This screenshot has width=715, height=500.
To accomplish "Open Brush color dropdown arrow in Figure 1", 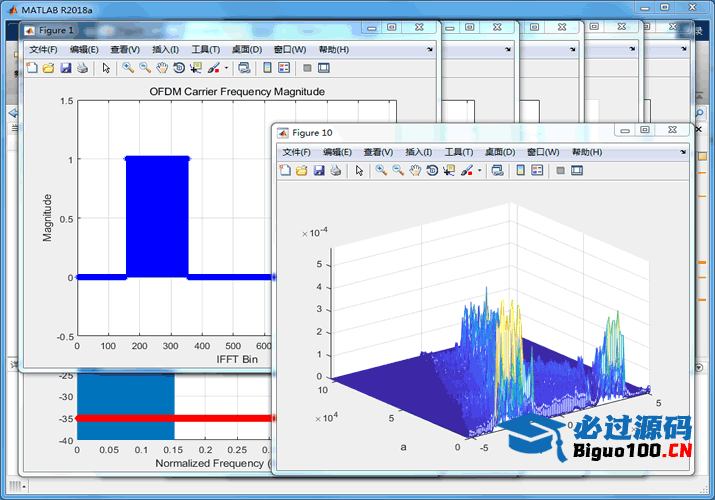I will point(226,68).
